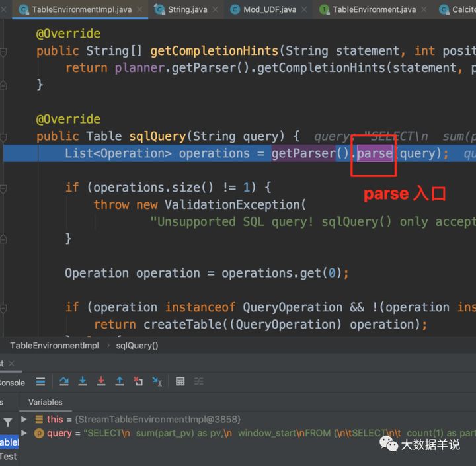Image resolution: width=476 pixels, height=466 pixels.
Task: Click the TableEnvironmentImpl breadcrumb
Action: [54, 346]
